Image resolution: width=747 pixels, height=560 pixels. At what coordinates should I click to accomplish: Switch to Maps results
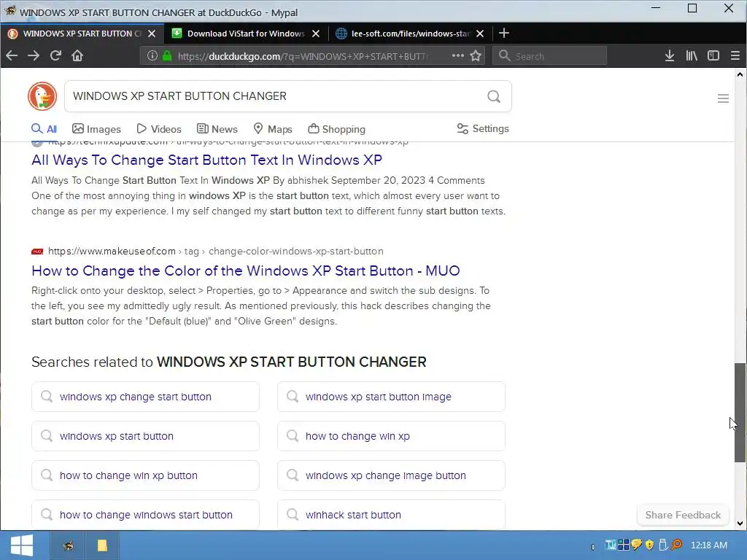point(273,129)
